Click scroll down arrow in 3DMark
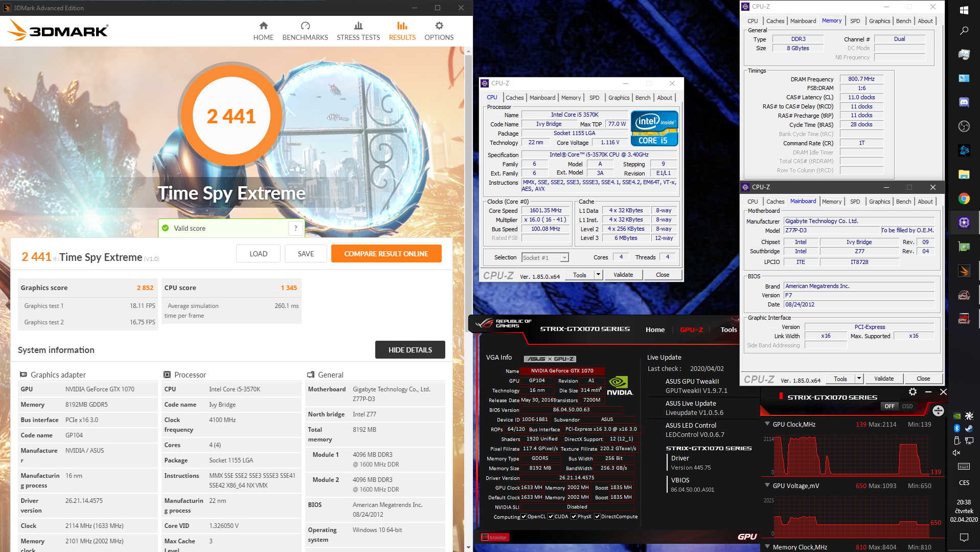Image resolution: width=980 pixels, height=552 pixels. [468, 548]
